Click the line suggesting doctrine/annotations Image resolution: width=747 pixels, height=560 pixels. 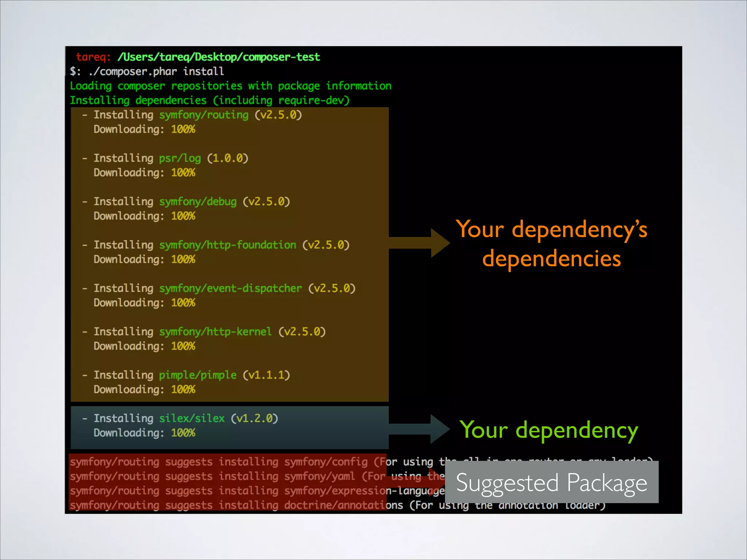tap(337, 505)
